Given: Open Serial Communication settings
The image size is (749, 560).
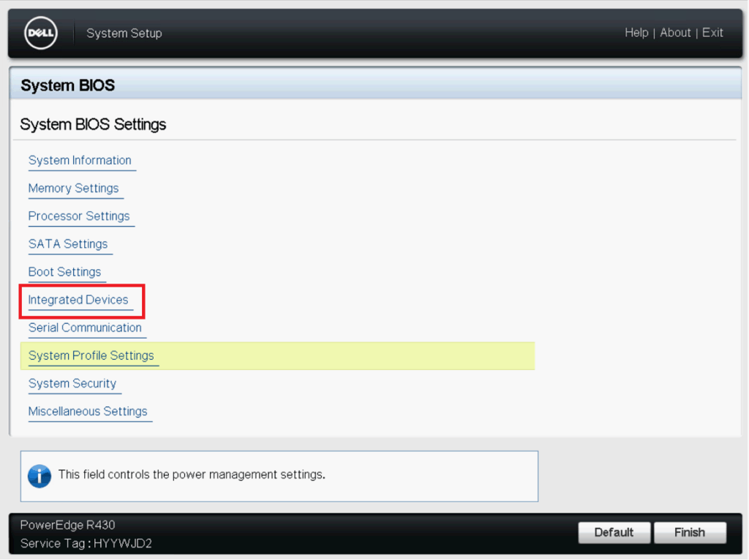Looking at the screenshot, I should point(85,328).
